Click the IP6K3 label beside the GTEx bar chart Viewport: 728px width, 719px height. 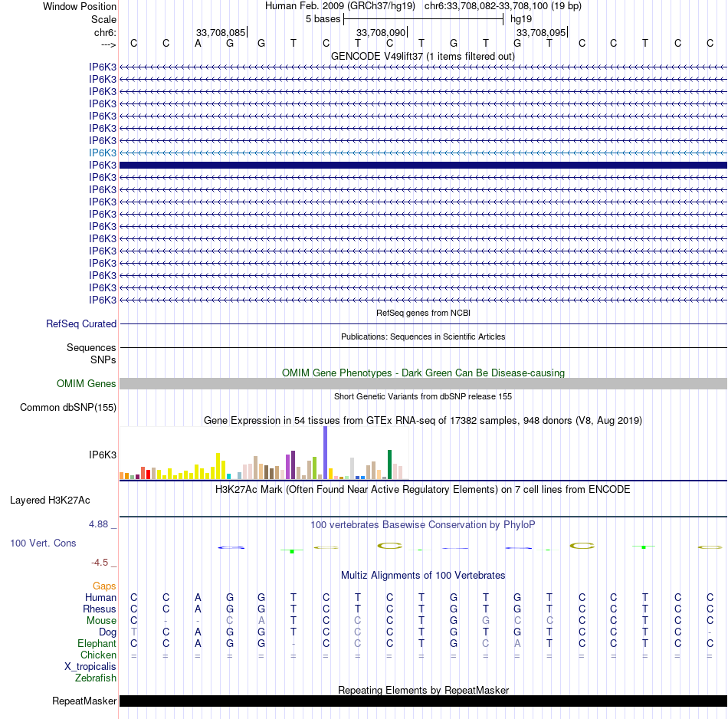coord(103,455)
